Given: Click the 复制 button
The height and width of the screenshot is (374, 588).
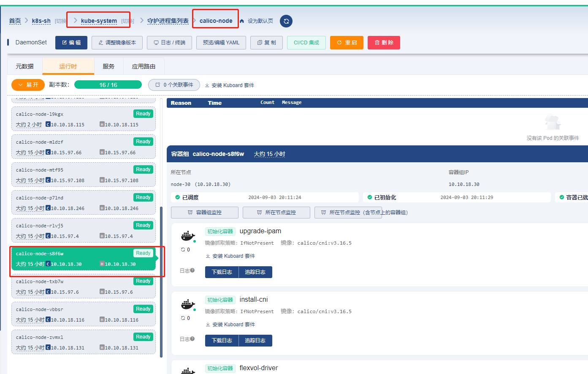Looking at the screenshot, I should [266, 43].
